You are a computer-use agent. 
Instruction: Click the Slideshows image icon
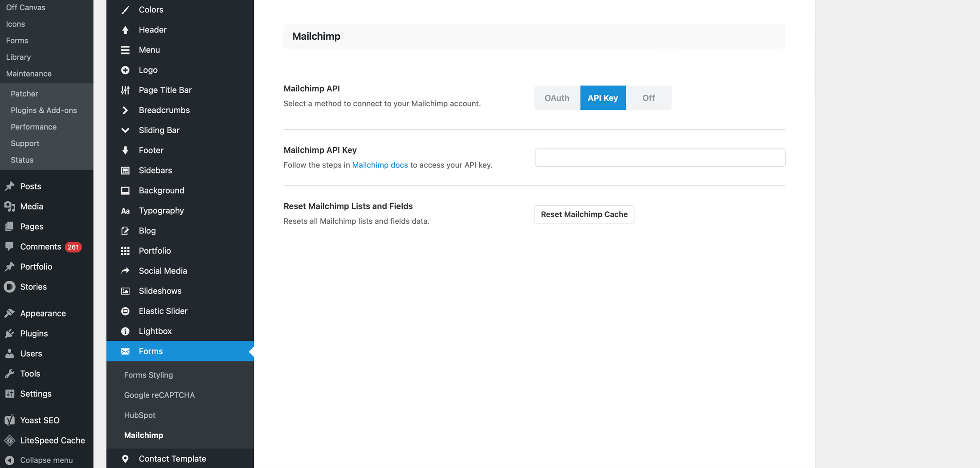pos(125,291)
